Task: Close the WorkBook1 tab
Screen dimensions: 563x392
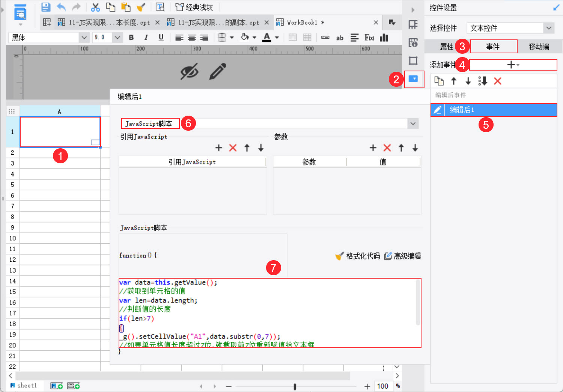Action: click(376, 23)
